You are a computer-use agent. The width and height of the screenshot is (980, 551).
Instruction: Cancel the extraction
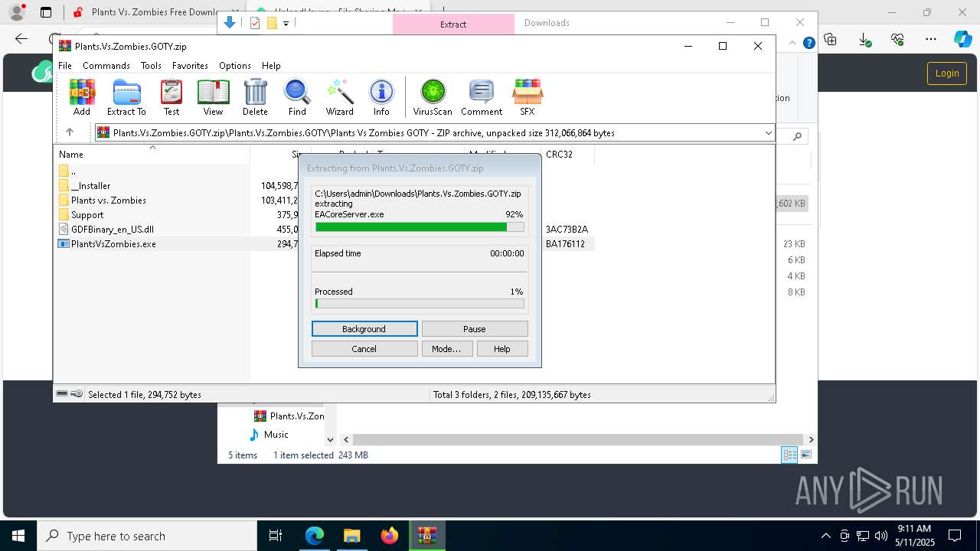pos(364,348)
